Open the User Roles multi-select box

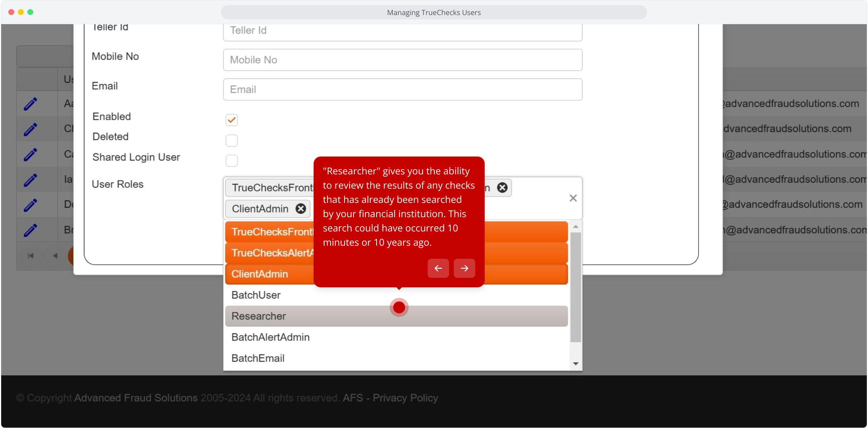click(x=403, y=198)
